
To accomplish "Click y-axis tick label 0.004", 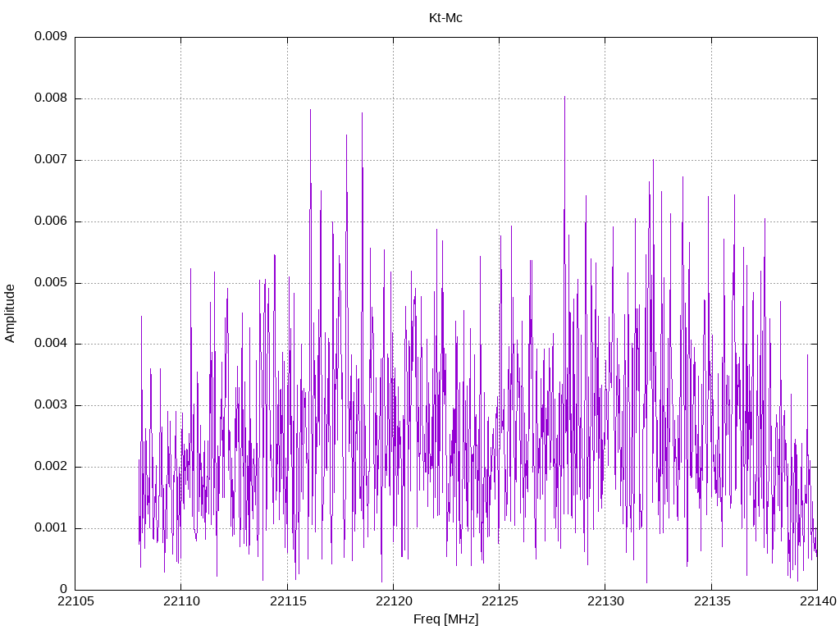I will click(x=51, y=344).
